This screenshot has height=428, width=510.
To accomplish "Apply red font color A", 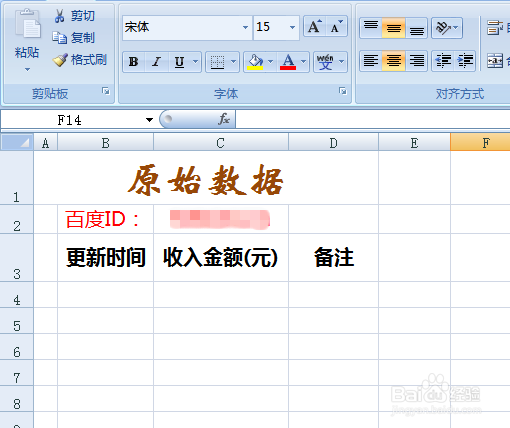I will pos(288,62).
